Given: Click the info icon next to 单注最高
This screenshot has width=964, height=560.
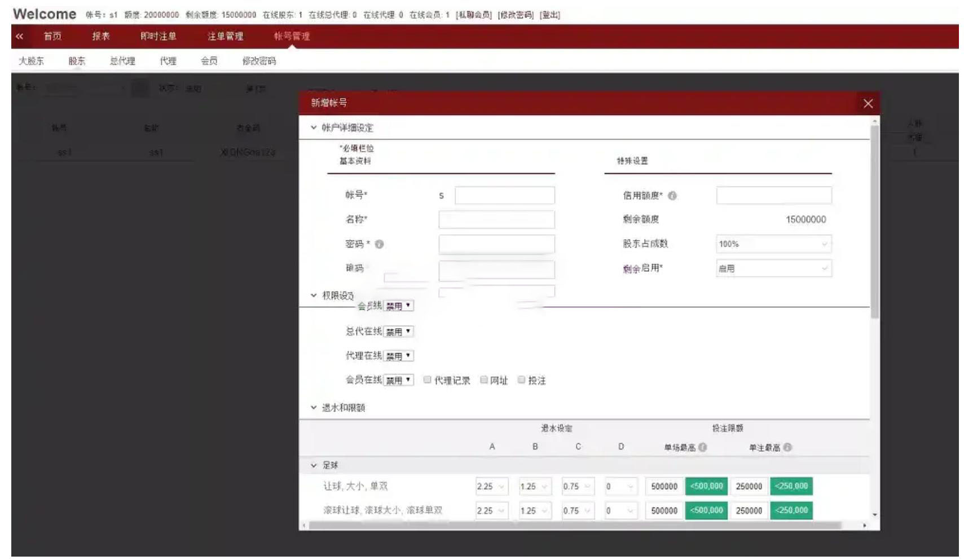Looking at the screenshot, I should pyautogui.click(x=787, y=447).
